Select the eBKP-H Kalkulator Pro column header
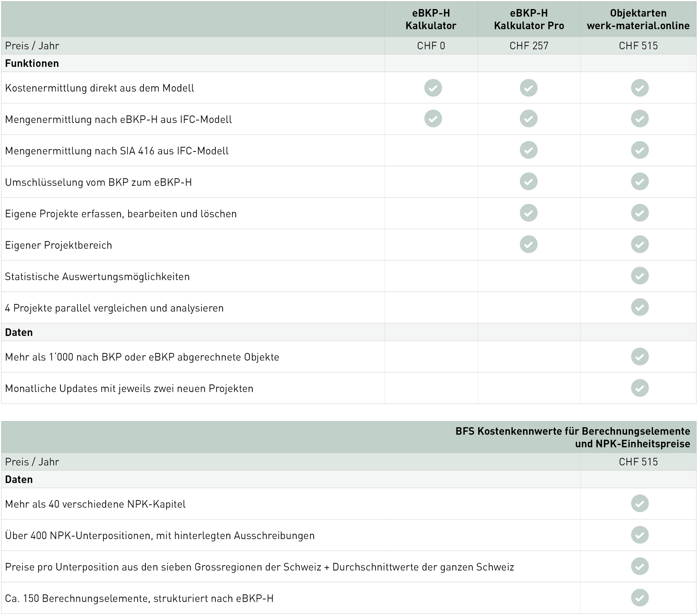This screenshot has width=698, height=616. [x=529, y=19]
